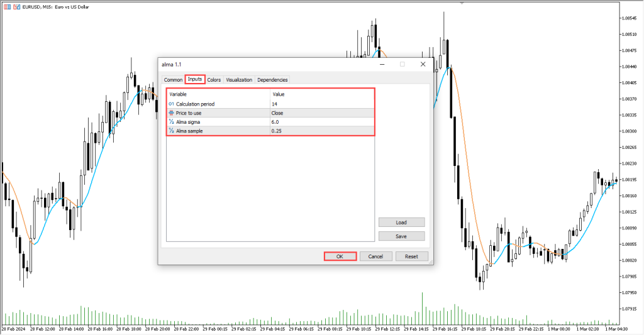Load saved input parameters
Image resolution: width=644 pixels, height=335 pixels.
pyautogui.click(x=401, y=222)
